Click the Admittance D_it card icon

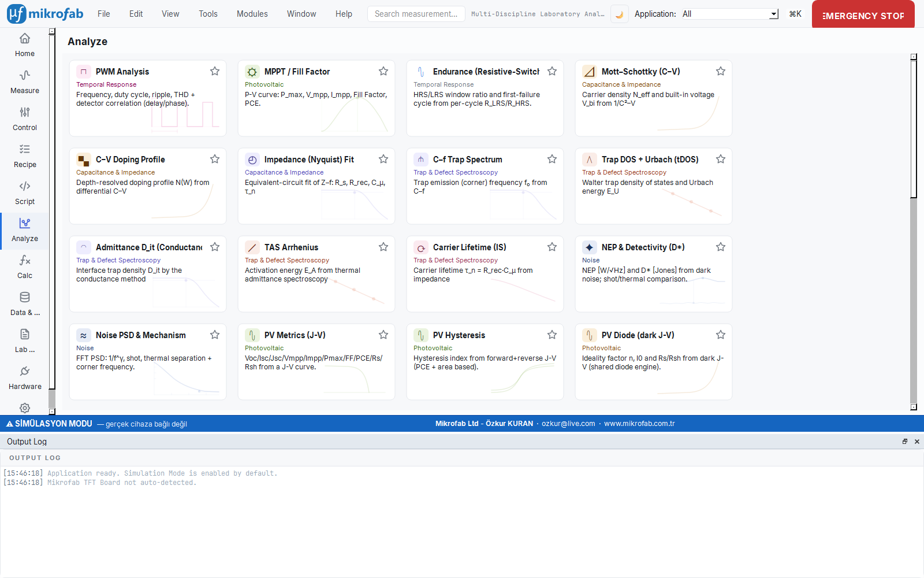84,247
